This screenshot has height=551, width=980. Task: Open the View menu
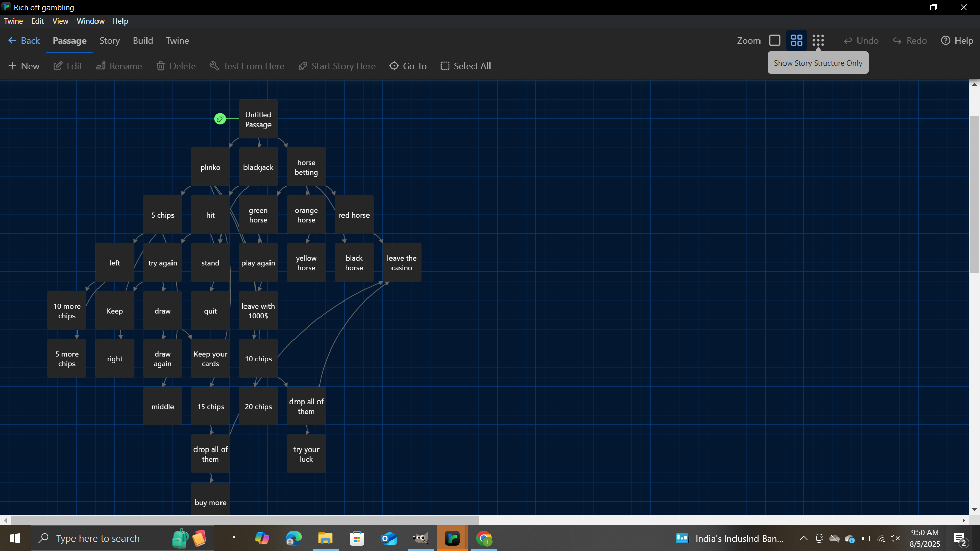click(60, 21)
